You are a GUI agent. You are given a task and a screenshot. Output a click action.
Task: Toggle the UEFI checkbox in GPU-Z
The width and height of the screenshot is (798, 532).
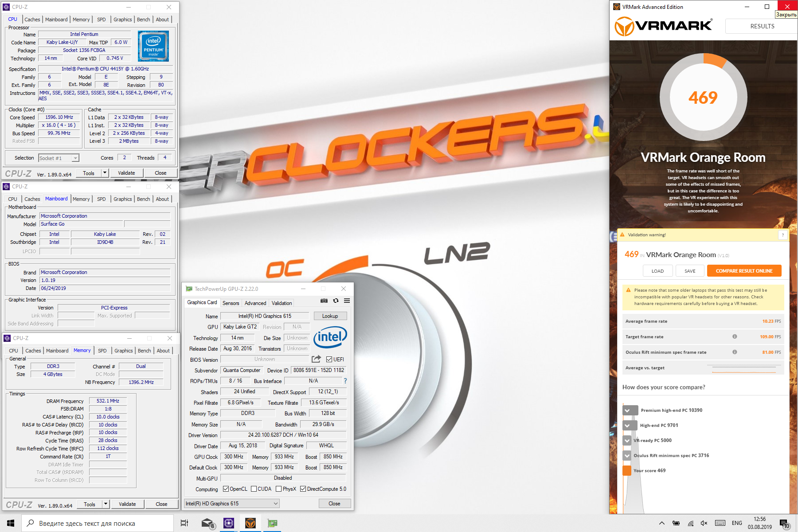329,359
